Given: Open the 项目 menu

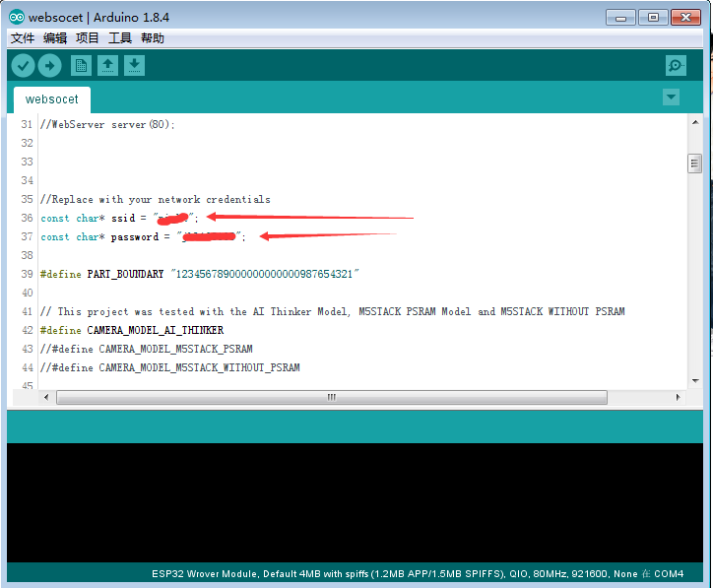Looking at the screenshot, I should tap(88, 38).
